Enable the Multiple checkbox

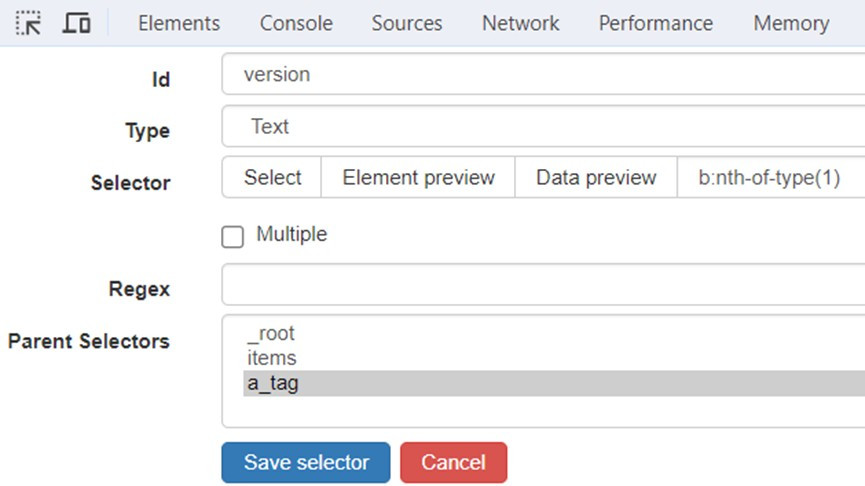coord(233,236)
